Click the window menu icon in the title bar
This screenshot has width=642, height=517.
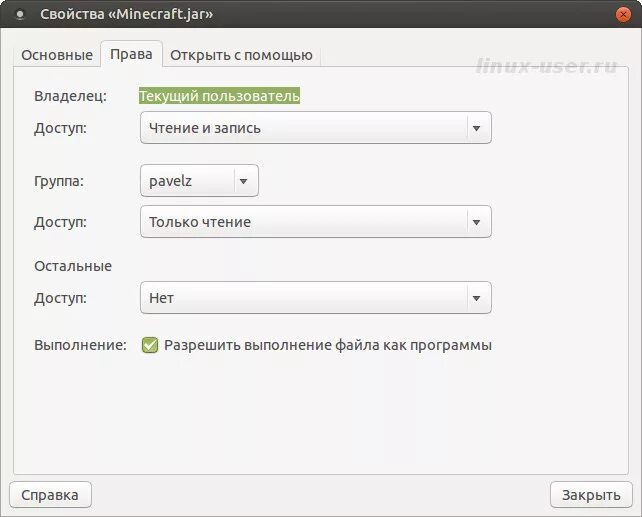pyautogui.click(x=20, y=15)
